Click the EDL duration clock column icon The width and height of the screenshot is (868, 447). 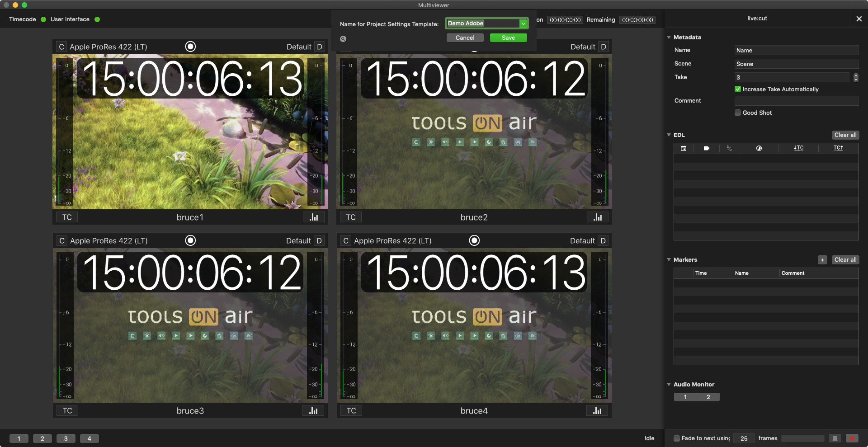tap(759, 148)
